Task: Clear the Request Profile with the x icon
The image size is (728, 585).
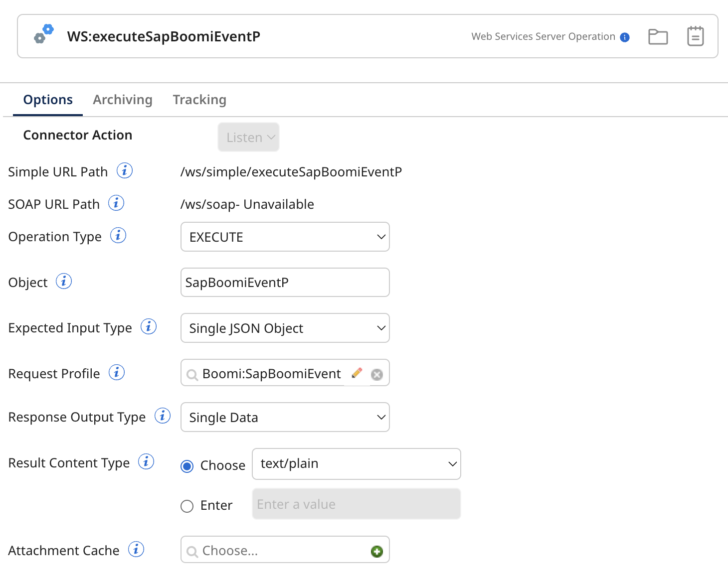Action: click(x=376, y=375)
